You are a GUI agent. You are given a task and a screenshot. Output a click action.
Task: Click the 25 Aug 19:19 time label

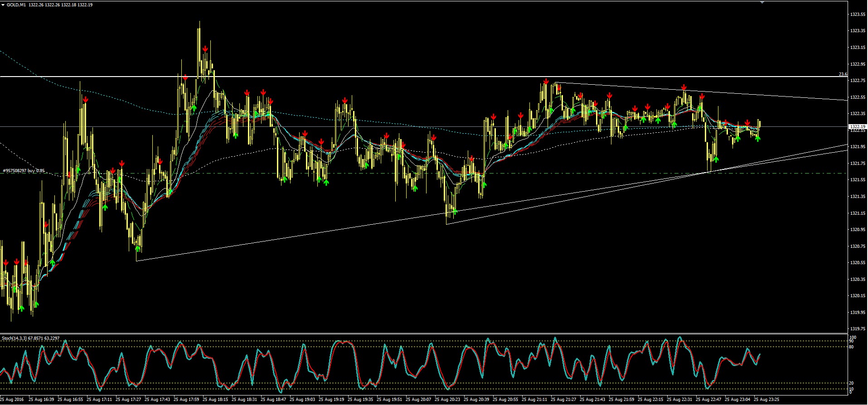[x=331, y=400]
